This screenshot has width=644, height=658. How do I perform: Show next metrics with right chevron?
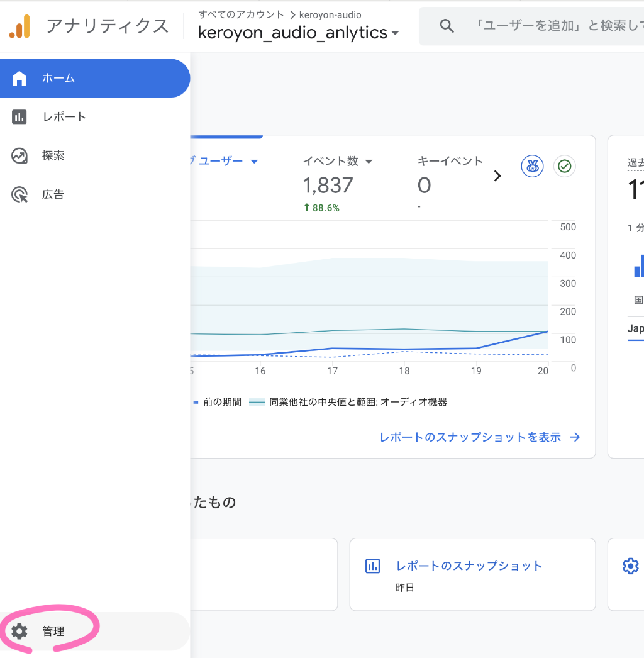pos(497,176)
